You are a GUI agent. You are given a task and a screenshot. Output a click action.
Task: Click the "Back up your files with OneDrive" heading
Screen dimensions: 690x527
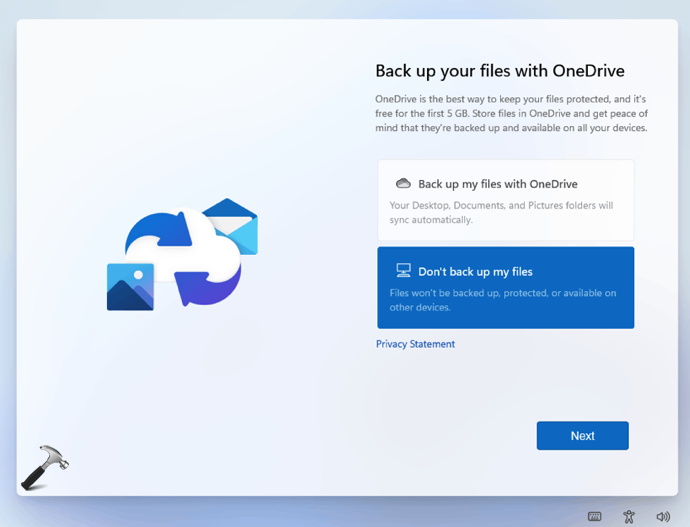[500, 70]
